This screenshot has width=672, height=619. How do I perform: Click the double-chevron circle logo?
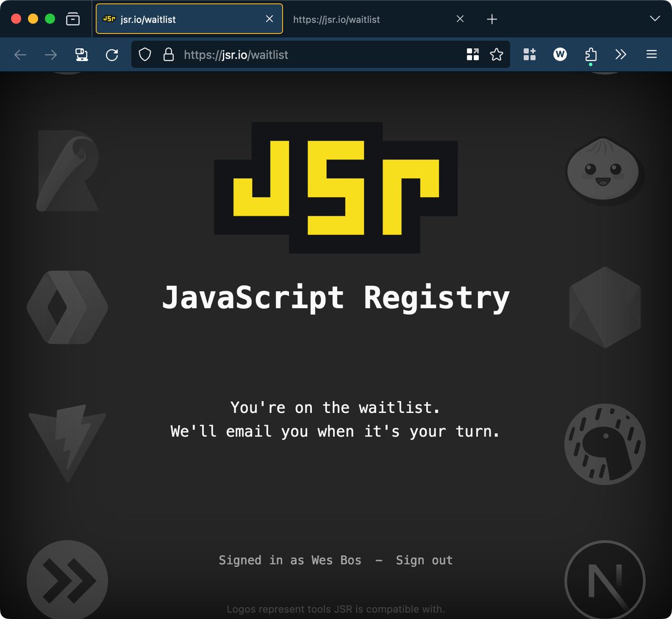coord(67,580)
